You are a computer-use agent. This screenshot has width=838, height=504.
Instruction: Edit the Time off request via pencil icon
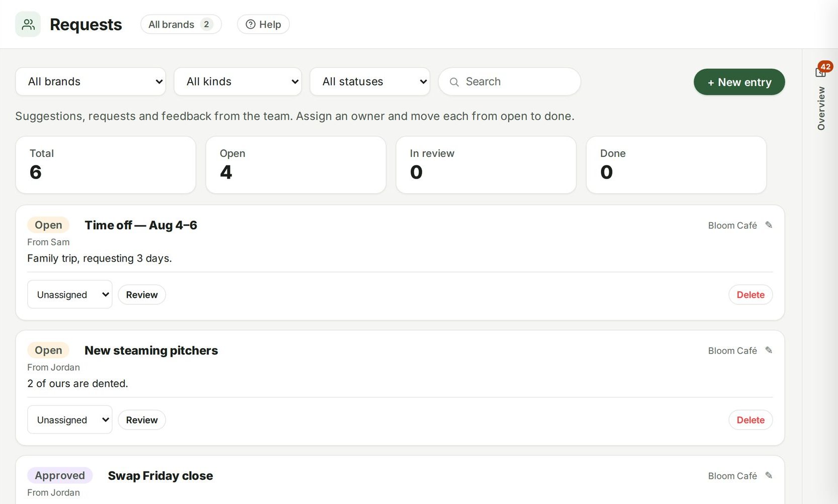[769, 225]
